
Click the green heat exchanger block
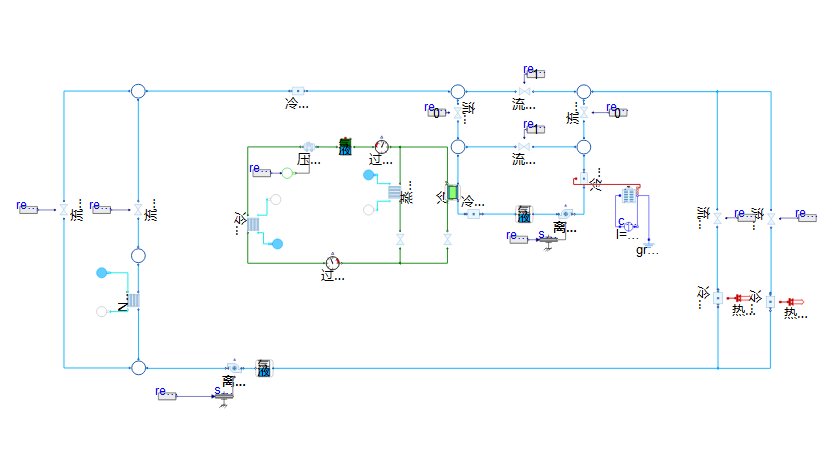point(453,191)
